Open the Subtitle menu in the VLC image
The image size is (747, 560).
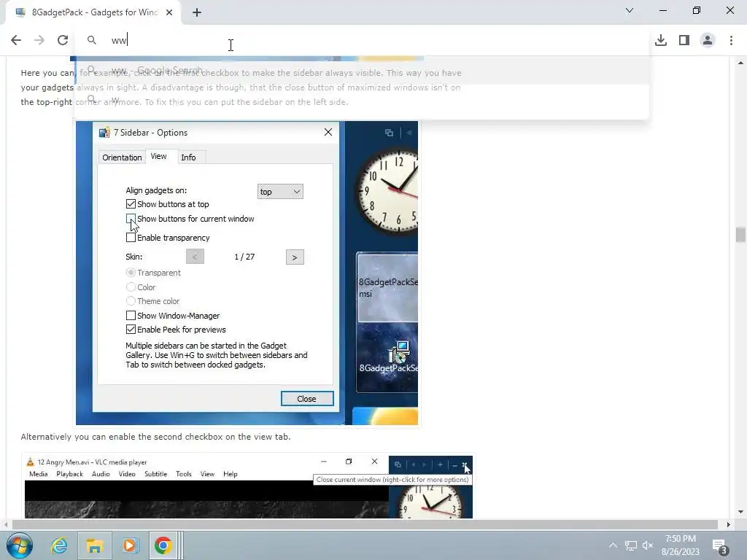tap(156, 474)
